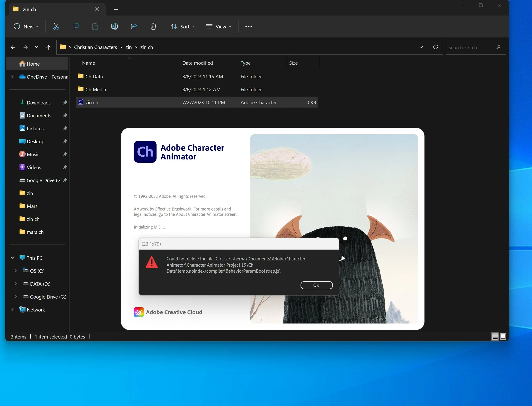The image size is (532, 406).
Task: Click the Refresh button beside address bar
Action: [x=436, y=47]
